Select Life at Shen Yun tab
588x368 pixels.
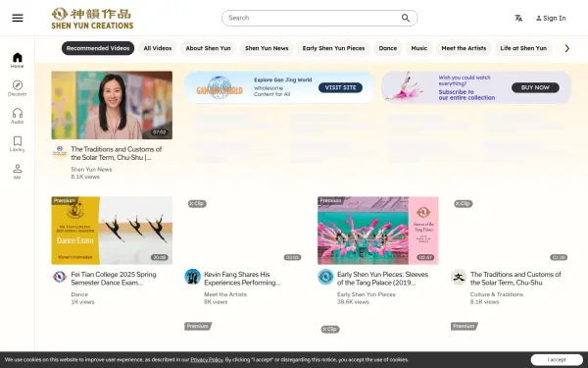[523, 48]
